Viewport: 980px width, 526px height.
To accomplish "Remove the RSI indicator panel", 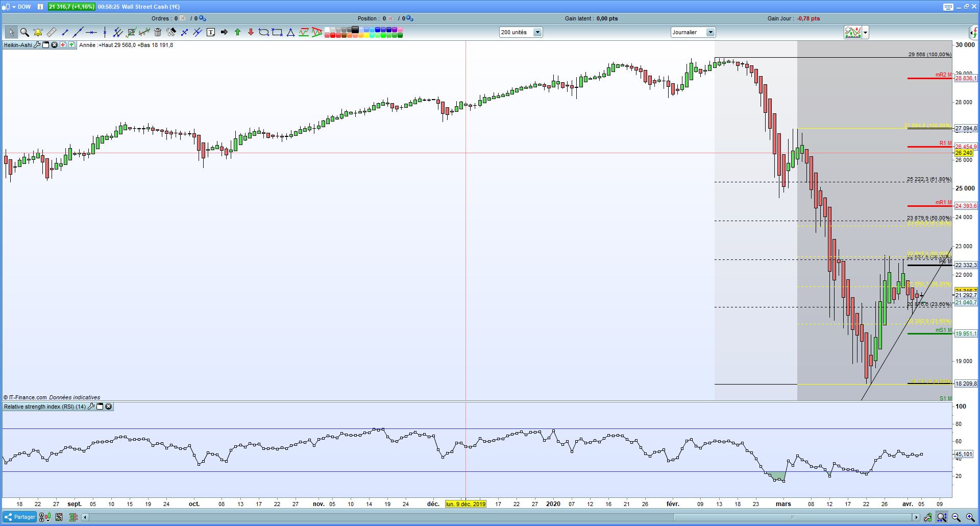I will pos(108,407).
